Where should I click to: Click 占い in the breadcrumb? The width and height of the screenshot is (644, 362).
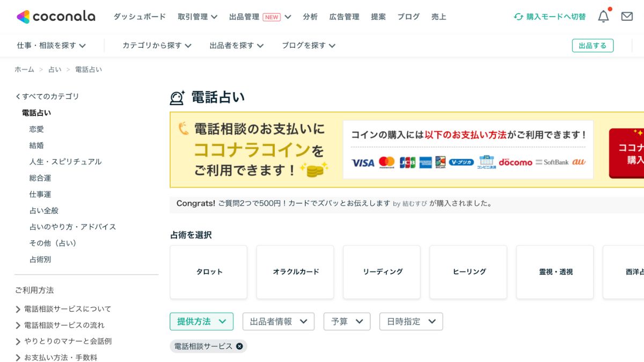pos(55,69)
